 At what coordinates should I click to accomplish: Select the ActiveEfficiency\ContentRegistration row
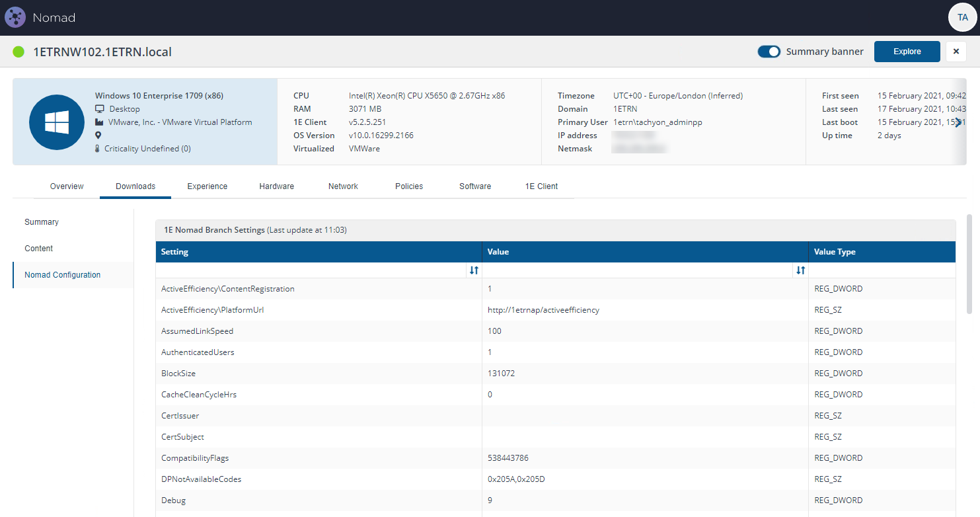556,289
